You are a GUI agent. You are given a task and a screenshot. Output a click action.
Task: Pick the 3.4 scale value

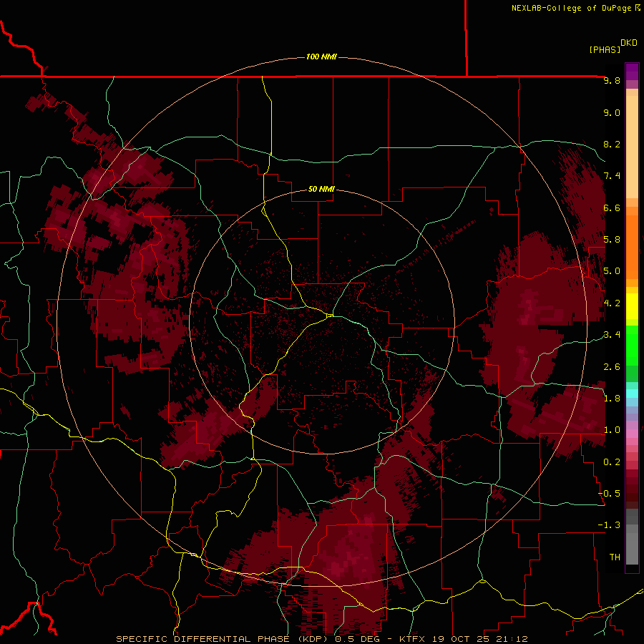612,334
